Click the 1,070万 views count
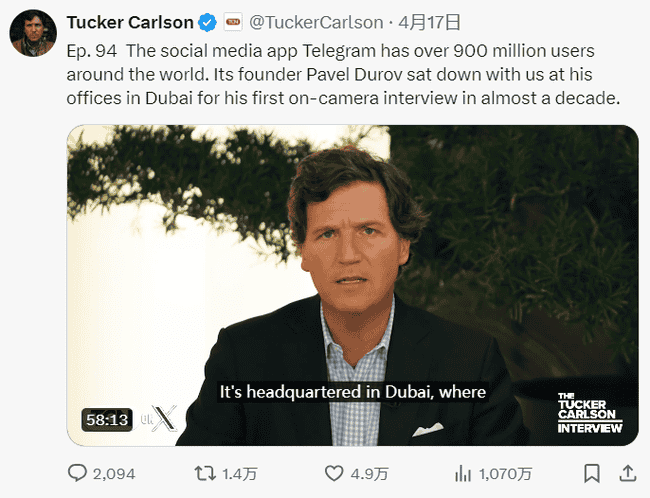The image size is (650, 498). 505,473
